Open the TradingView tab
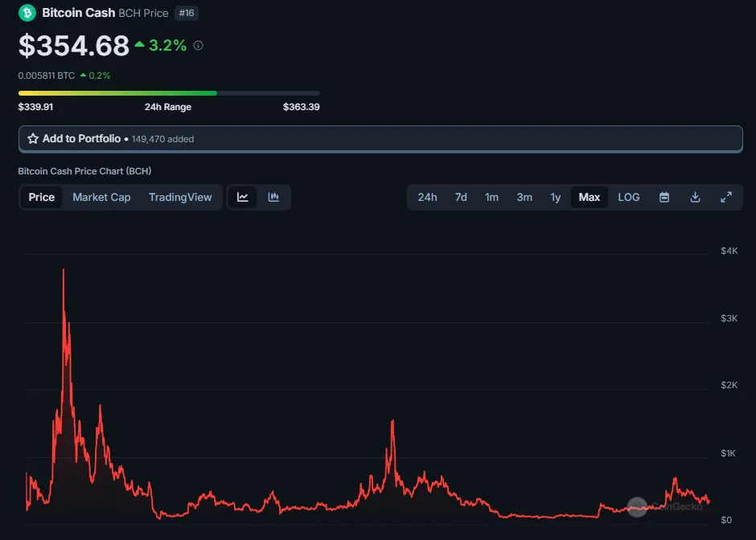756x540 pixels. coord(180,197)
